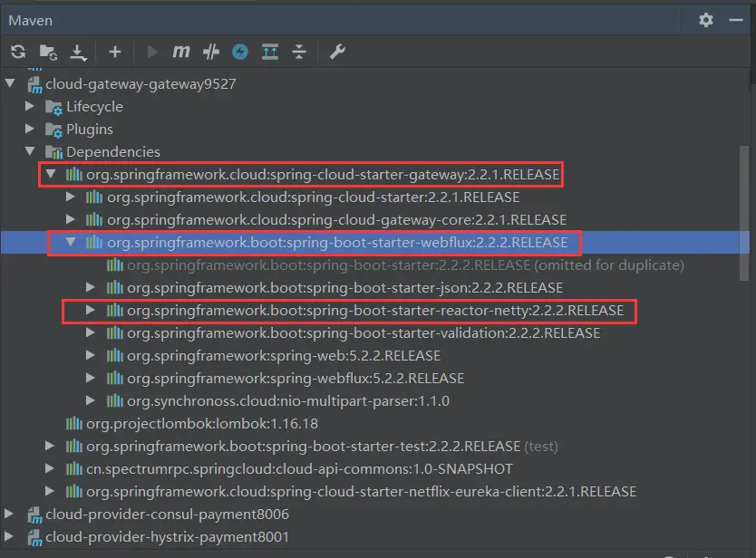Expand spring-webflux:5.2.2.RELEASE arrow
Screen dimensions: 756x558
90,378
